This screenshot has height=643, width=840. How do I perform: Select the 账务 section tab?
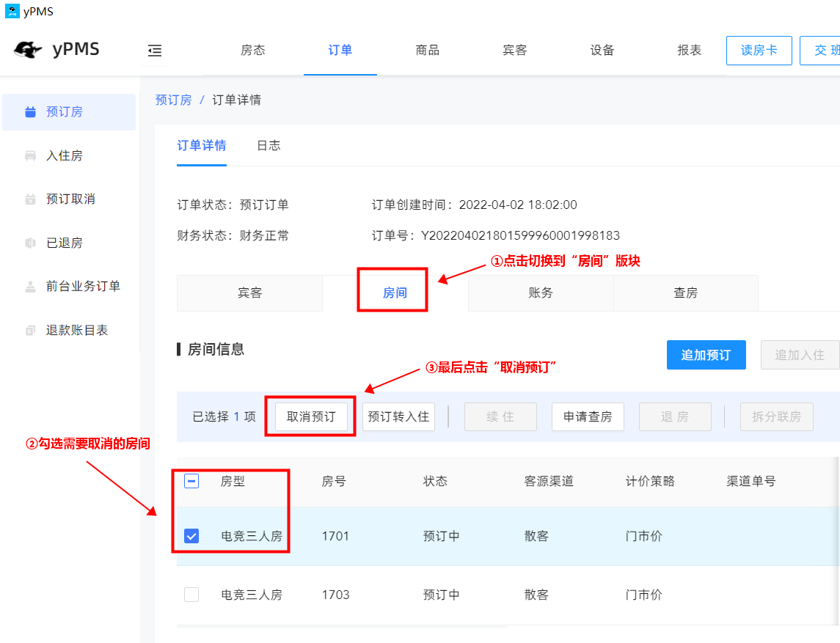[x=541, y=293]
